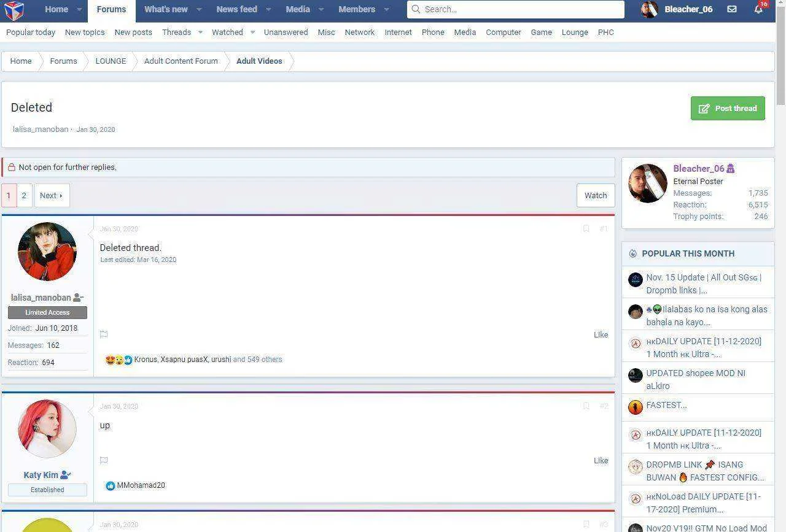Screen dimensions: 786x532
Task: Open New posts link
Action: click(x=133, y=32)
